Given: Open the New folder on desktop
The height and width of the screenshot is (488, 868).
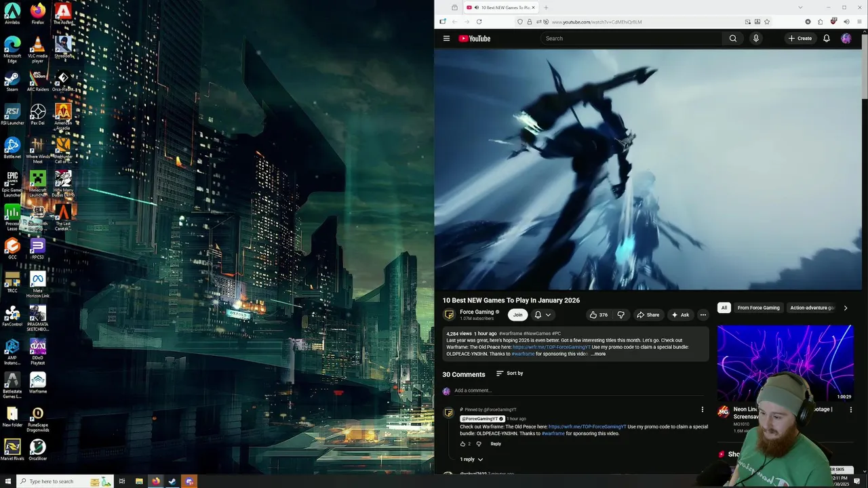Looking at the screenshot, I should [12, 415].
